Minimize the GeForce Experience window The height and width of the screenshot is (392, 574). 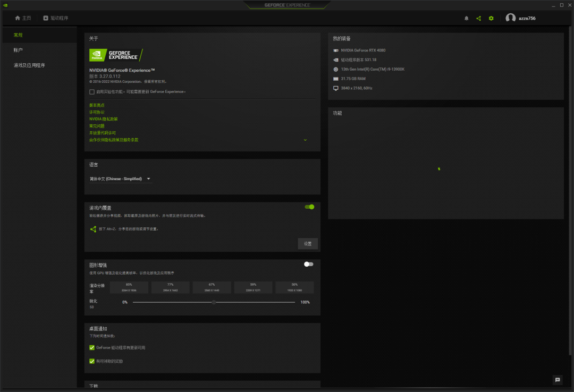(x=553, y=5)
